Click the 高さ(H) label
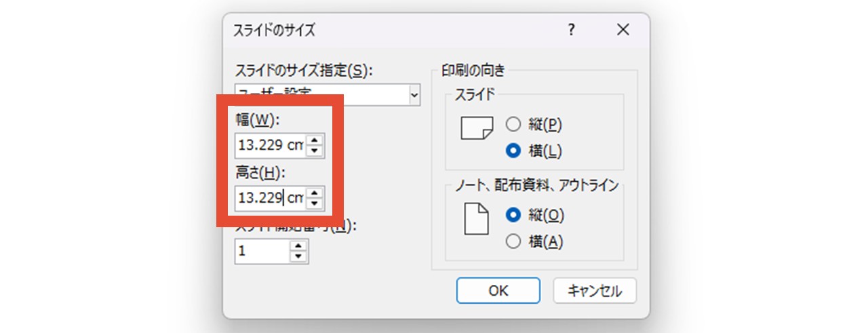 pyautogui.click(x=260, y=173)
